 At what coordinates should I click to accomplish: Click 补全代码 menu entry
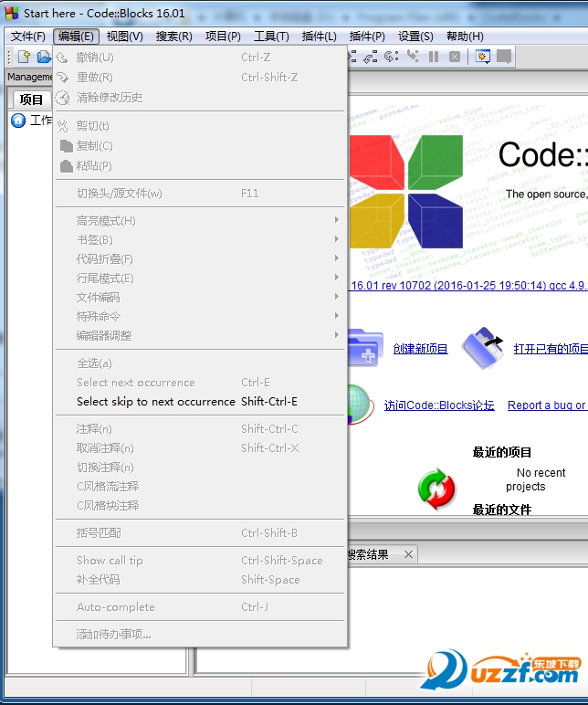(x=200, y=580)
